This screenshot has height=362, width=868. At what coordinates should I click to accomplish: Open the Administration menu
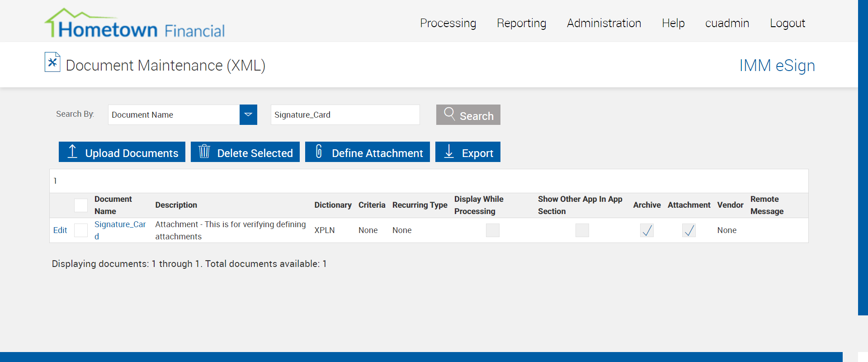click(604, 23)
